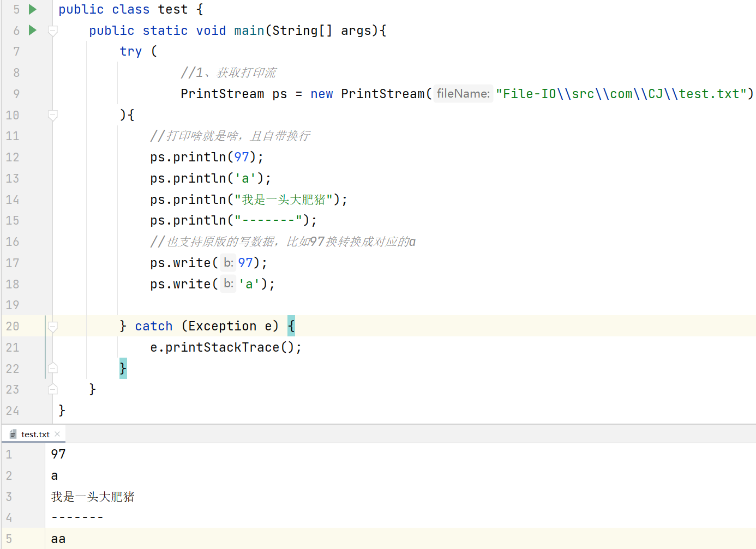Click highlighted closing brace on line 22

123,369
